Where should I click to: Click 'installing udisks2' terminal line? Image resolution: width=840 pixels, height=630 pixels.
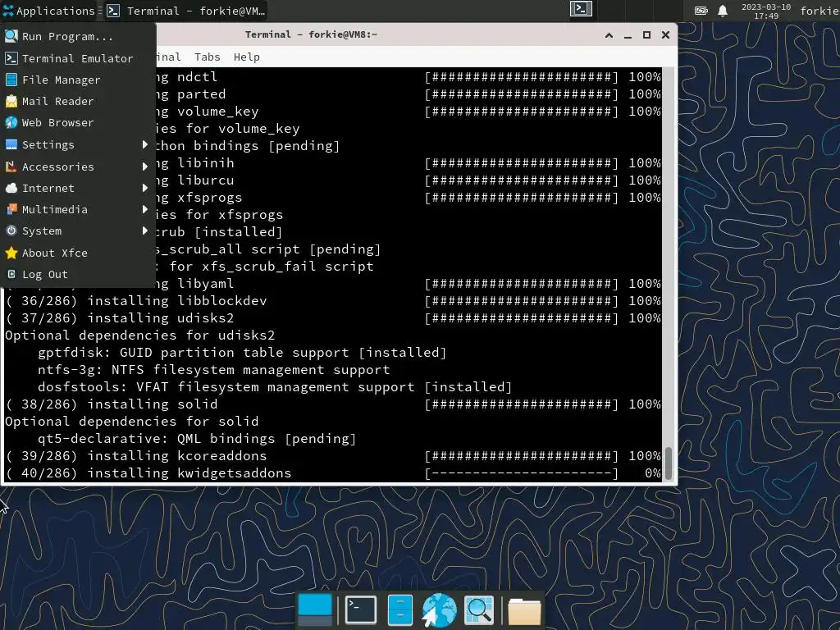(161, 318)
